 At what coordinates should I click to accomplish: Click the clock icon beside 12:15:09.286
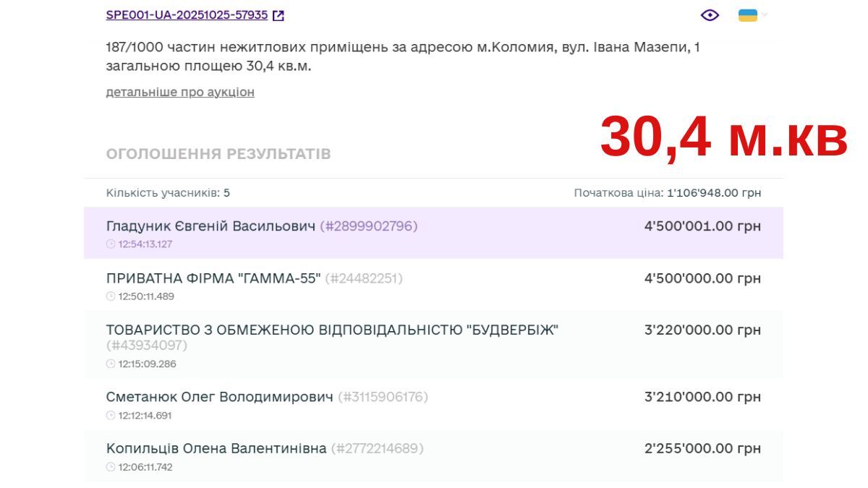tap(110, 364)
